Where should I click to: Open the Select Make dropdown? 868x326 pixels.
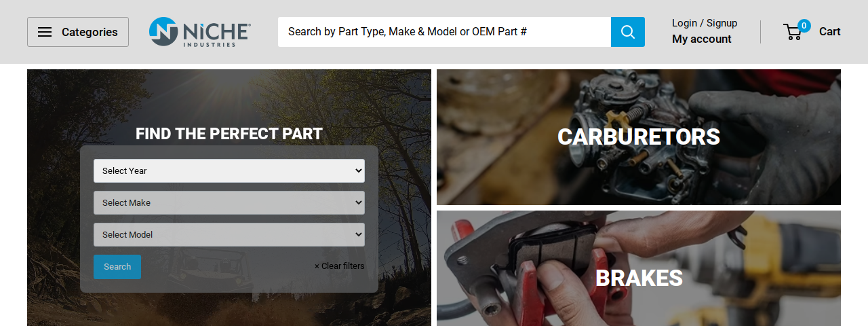[x=229, y=202]
